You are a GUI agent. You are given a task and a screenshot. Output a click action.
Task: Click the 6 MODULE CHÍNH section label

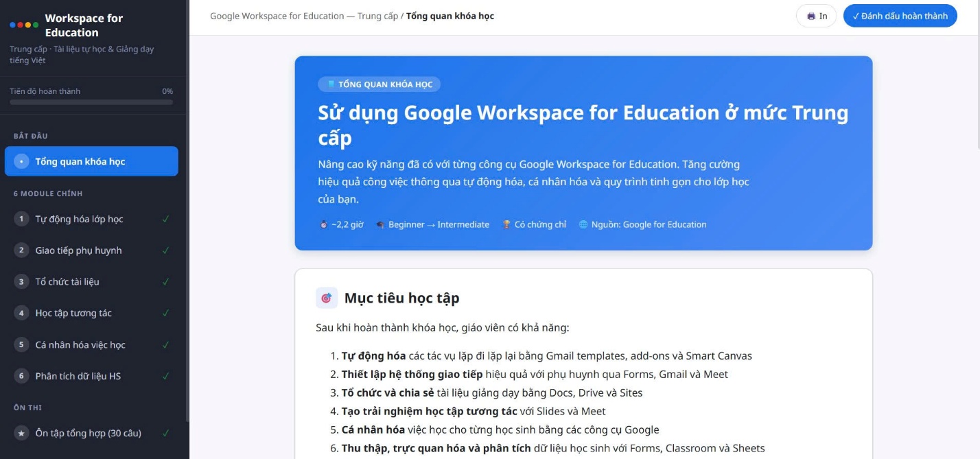tap(48, 193)
